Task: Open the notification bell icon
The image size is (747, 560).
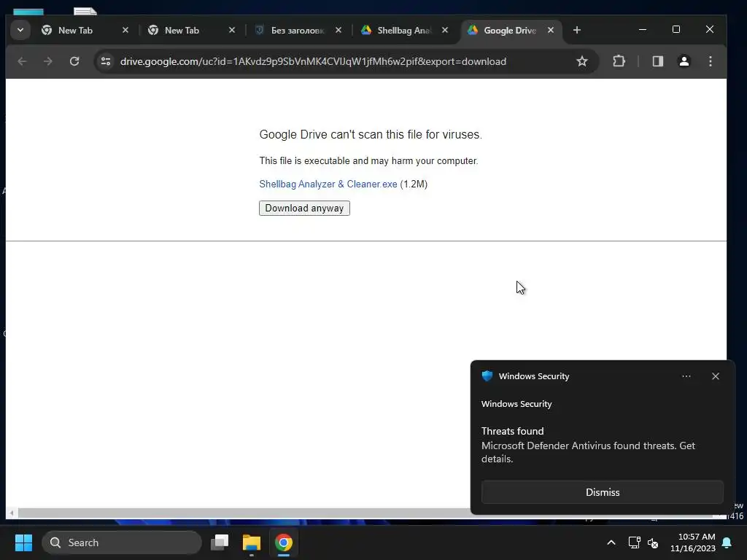Action: pos(727,542)
